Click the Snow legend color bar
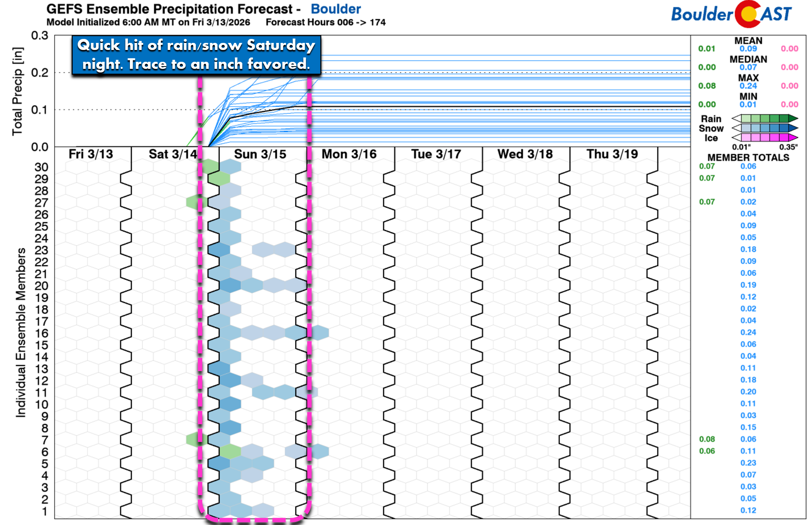 [764, 128]
